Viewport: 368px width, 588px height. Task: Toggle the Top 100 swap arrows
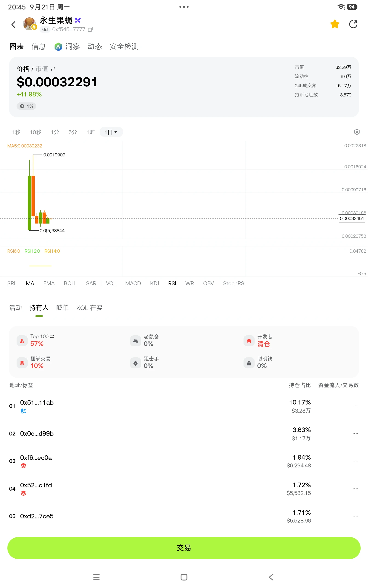click(52, 336)
